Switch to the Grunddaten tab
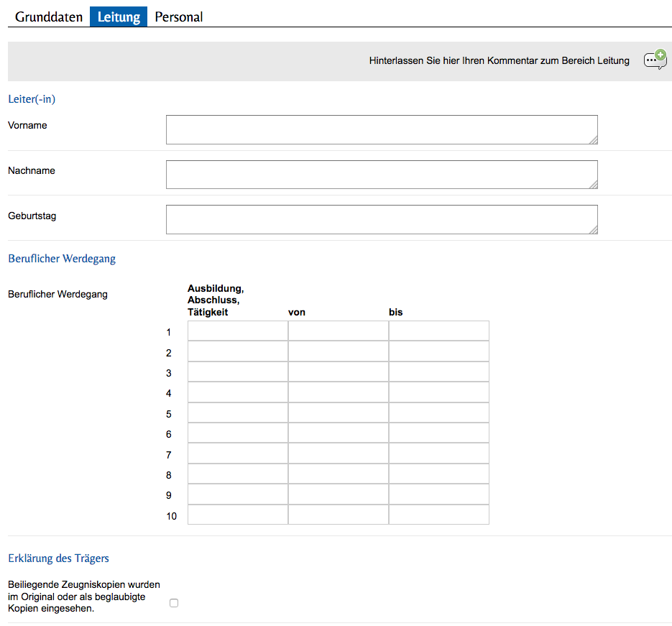This screenshot has width=672, height=626. click(x=49, y=17)
